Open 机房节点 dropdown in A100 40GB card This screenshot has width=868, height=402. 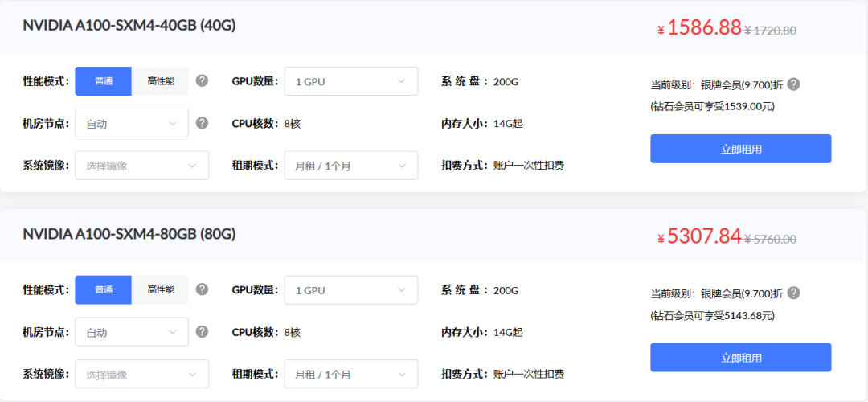click(132, 124)
